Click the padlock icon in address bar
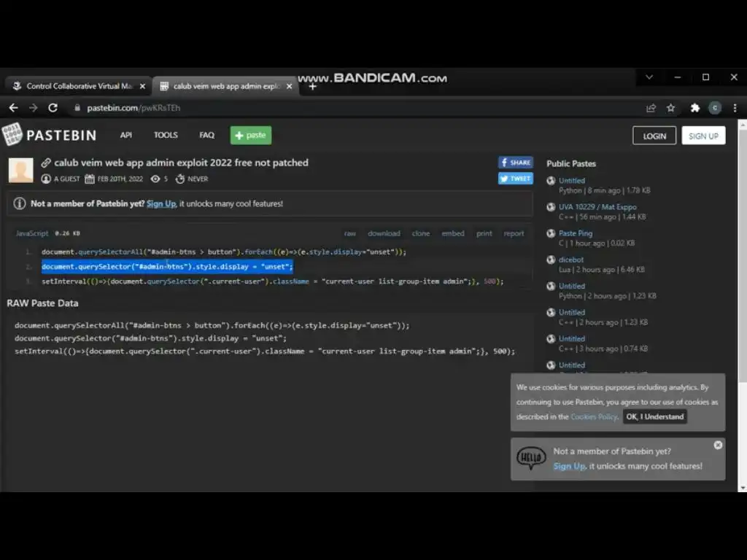The height and width of the screenshot is (560, 747). click(77, 108)
